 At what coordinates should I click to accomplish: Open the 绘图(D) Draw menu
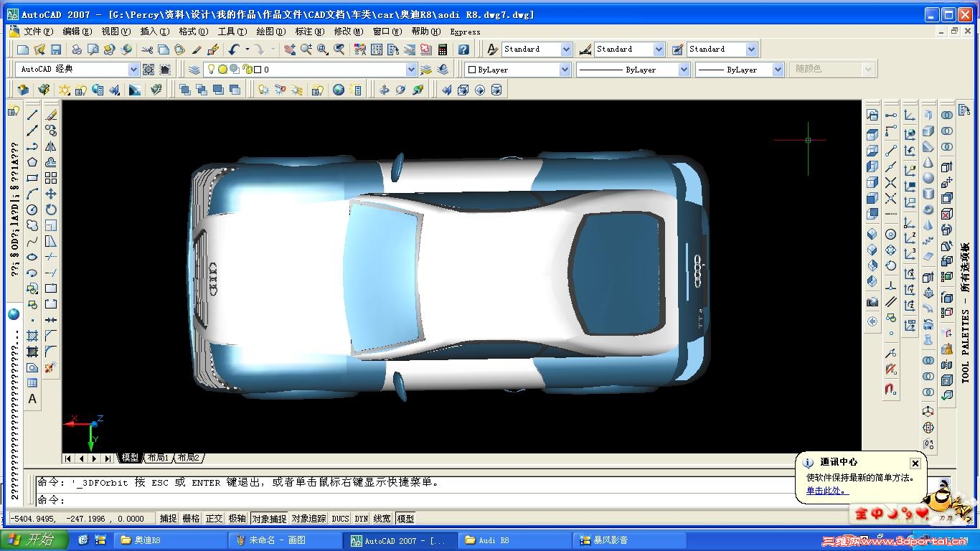270,32
